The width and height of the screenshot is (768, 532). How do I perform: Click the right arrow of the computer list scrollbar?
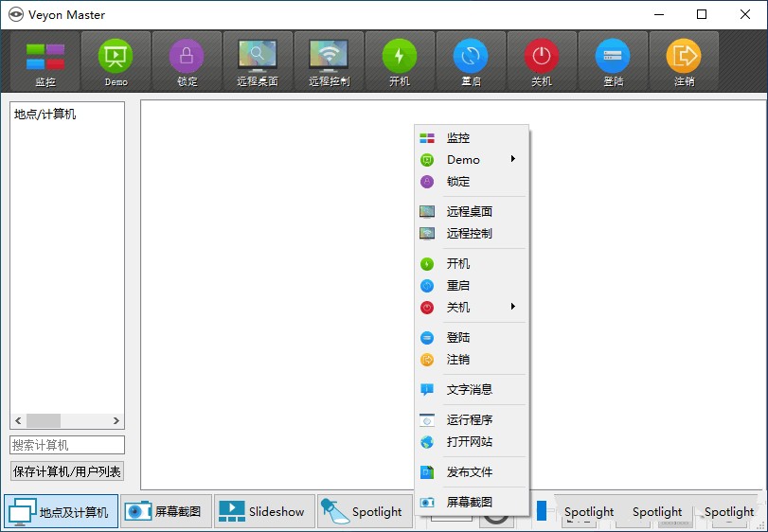(x=116, y=421)
